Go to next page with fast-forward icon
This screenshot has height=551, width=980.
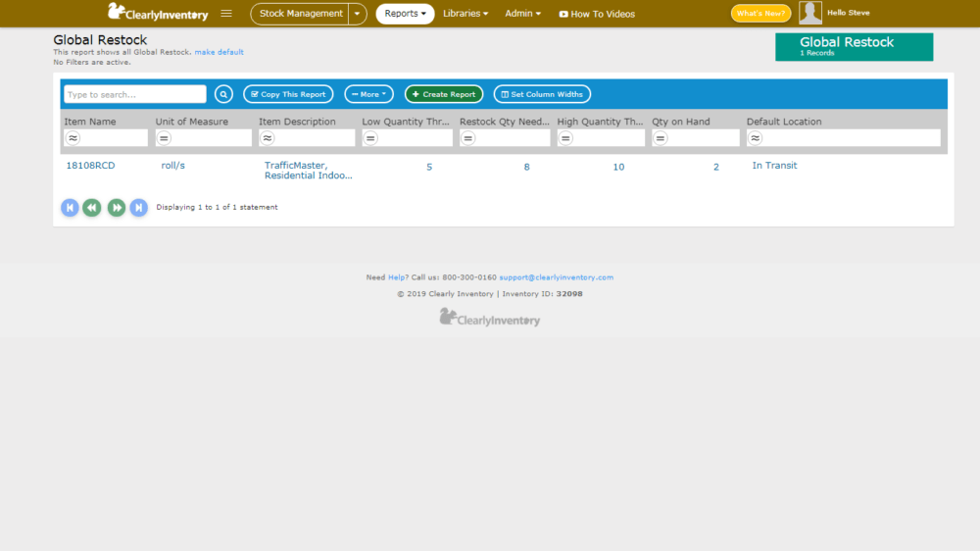[117, 208]
